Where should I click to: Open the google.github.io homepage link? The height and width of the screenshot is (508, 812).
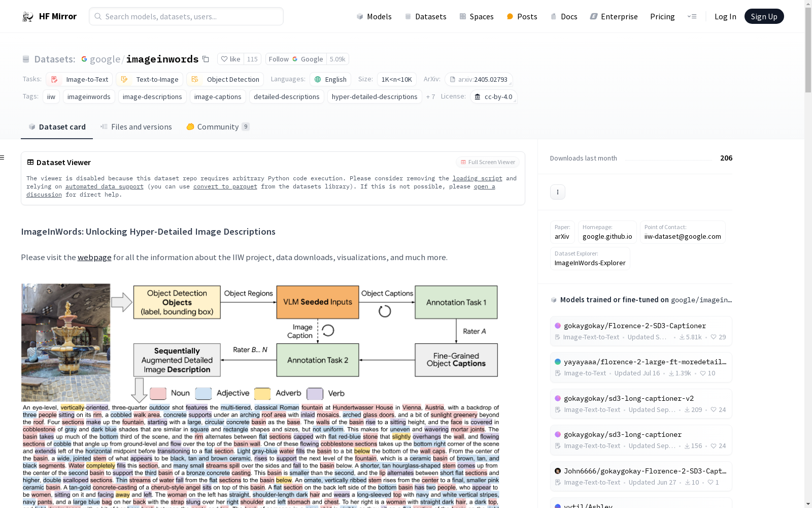point(607,232)
